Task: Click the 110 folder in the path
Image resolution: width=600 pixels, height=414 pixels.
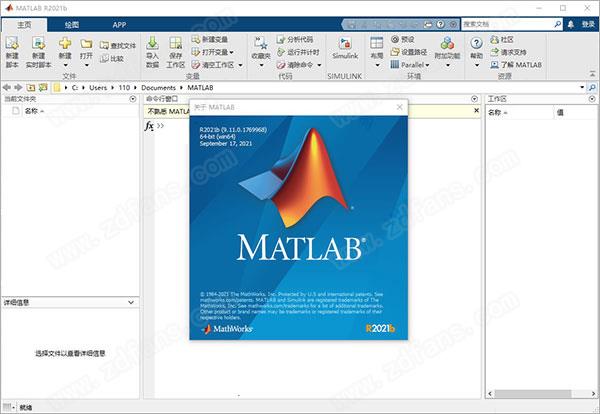Action: [124, 88]
